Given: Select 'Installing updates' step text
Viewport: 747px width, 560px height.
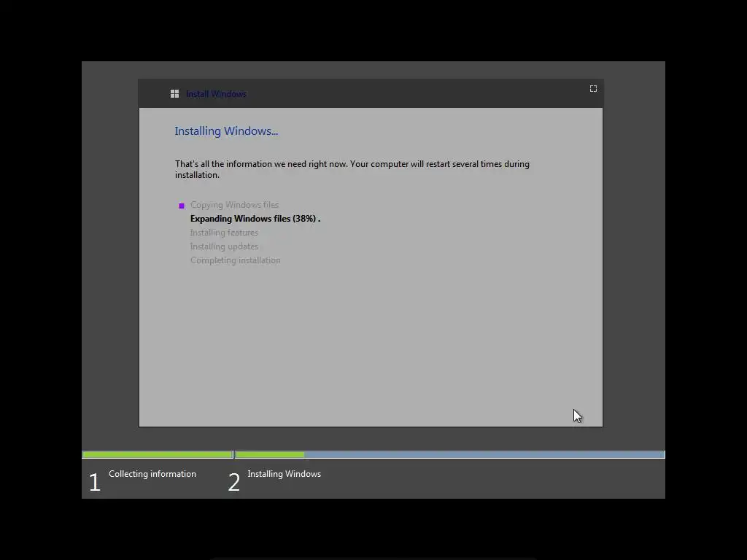Looking at the screenshot, I should click(224, 246).
